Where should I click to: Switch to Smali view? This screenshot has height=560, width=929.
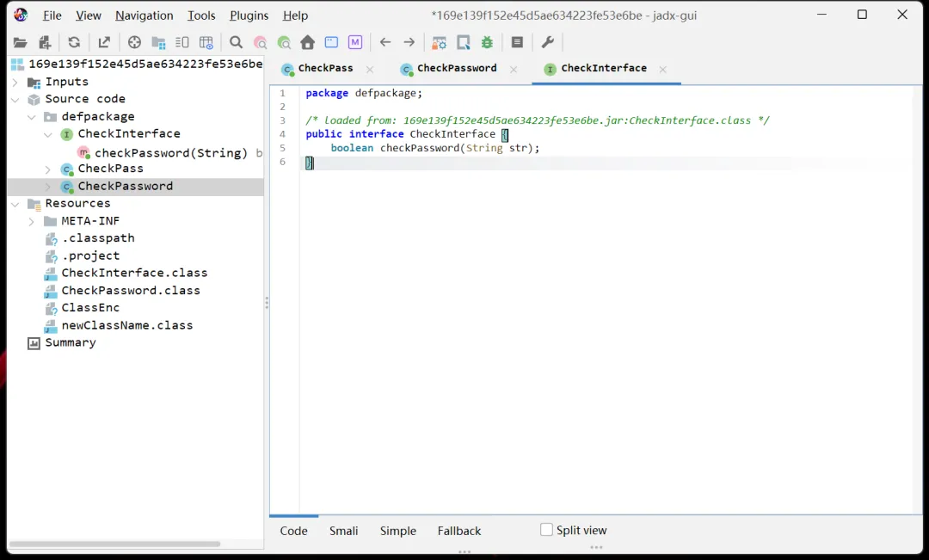point(343,531)
